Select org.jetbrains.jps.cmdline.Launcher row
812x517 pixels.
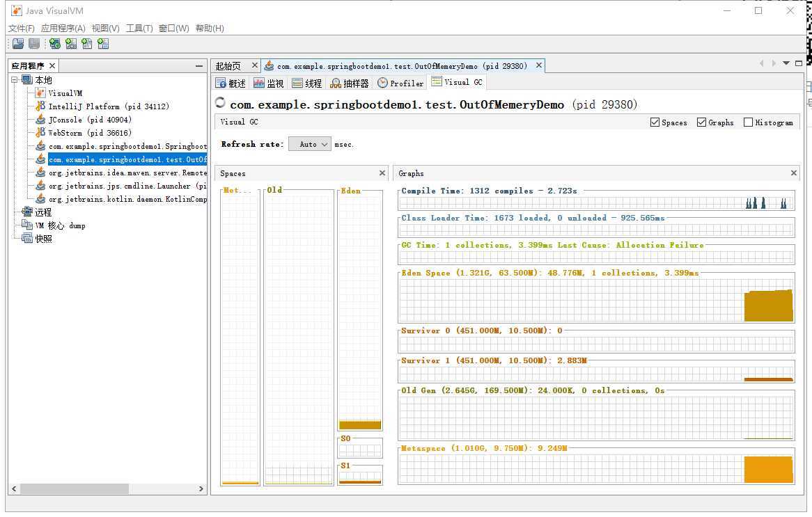127,185
